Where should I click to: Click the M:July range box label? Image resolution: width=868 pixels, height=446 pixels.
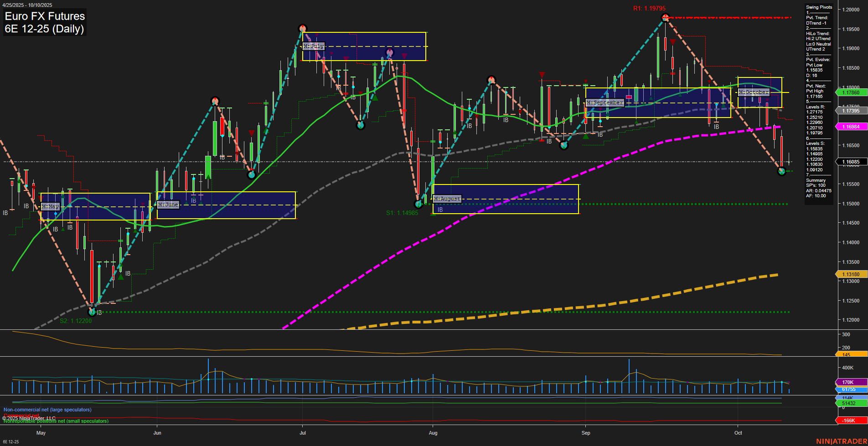[314, 46]
